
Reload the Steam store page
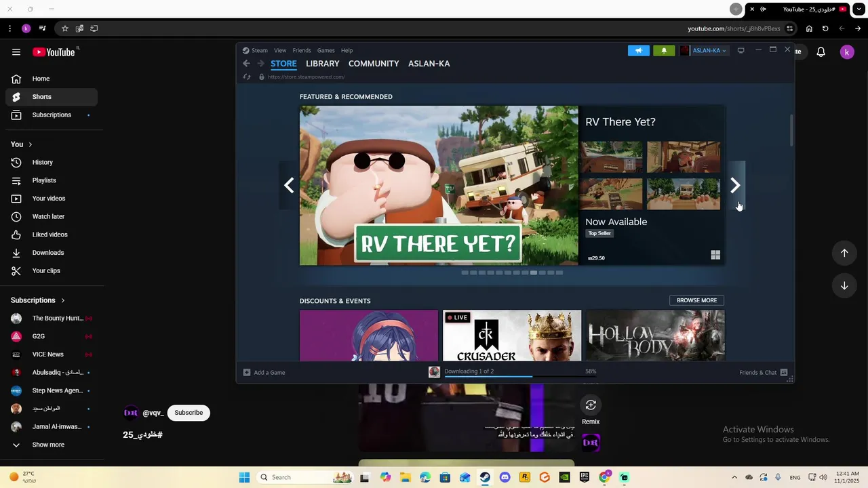point(247,77)
